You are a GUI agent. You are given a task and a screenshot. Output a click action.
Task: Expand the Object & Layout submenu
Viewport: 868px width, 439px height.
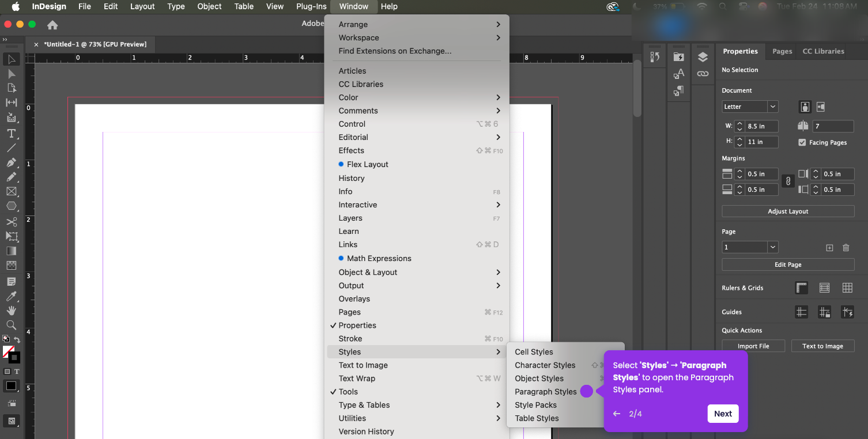417,272
